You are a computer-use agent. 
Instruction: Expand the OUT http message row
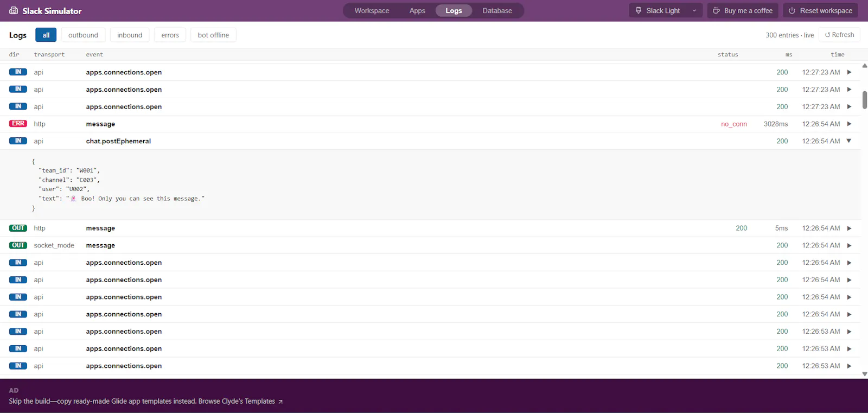(x=849, y=228)
